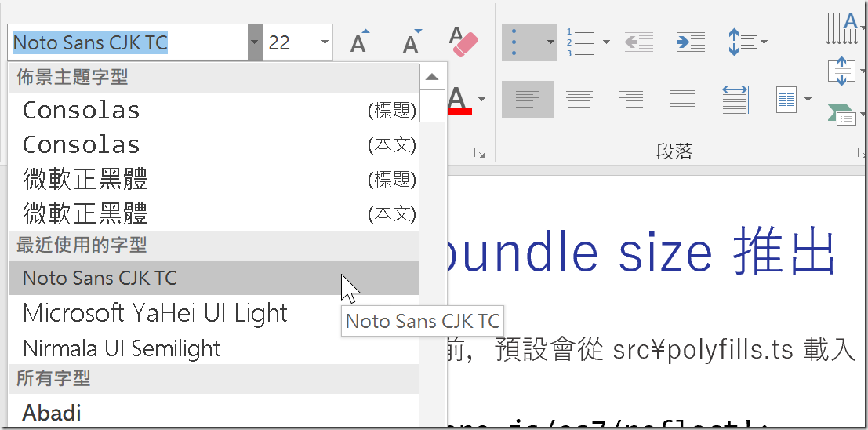Select Noto Sans CJK TC recent font

[x=214, y=278]
